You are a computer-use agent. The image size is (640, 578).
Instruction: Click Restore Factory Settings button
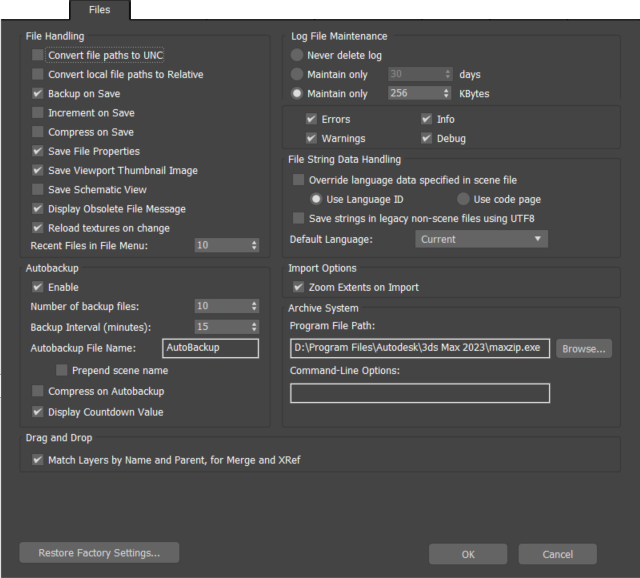(x=99, y=553)
